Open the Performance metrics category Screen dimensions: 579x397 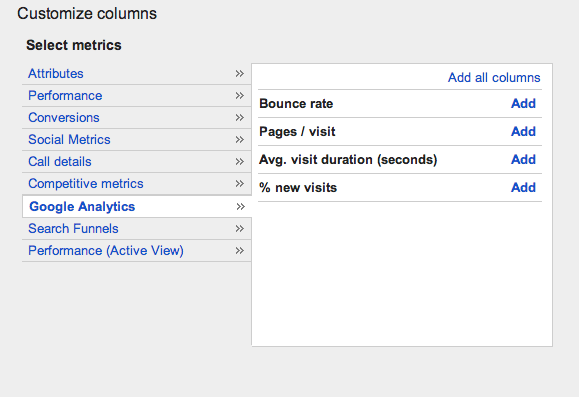pos(65,96)
